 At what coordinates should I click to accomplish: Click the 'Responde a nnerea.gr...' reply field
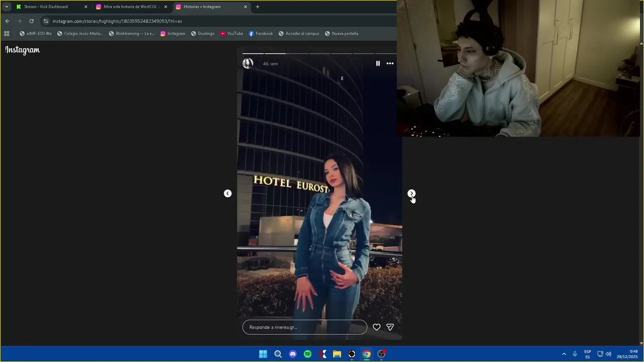point(305,327)
